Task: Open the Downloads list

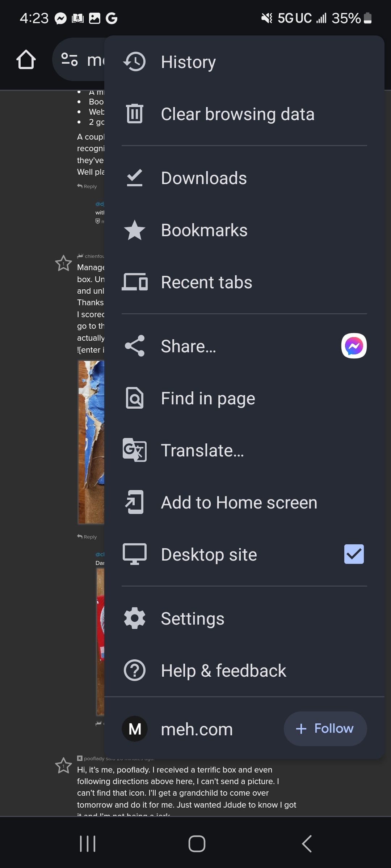Action: pyautogui.click(x=204, y=178)
